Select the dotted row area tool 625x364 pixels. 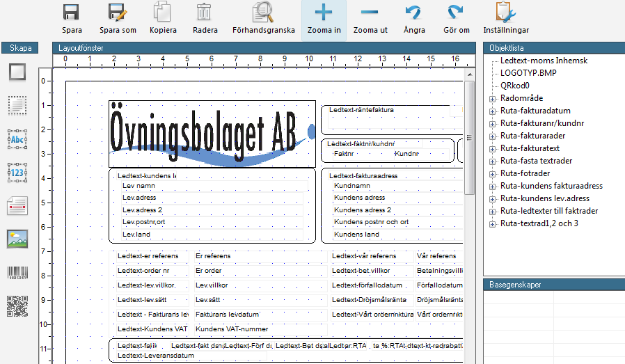point(17,106)
